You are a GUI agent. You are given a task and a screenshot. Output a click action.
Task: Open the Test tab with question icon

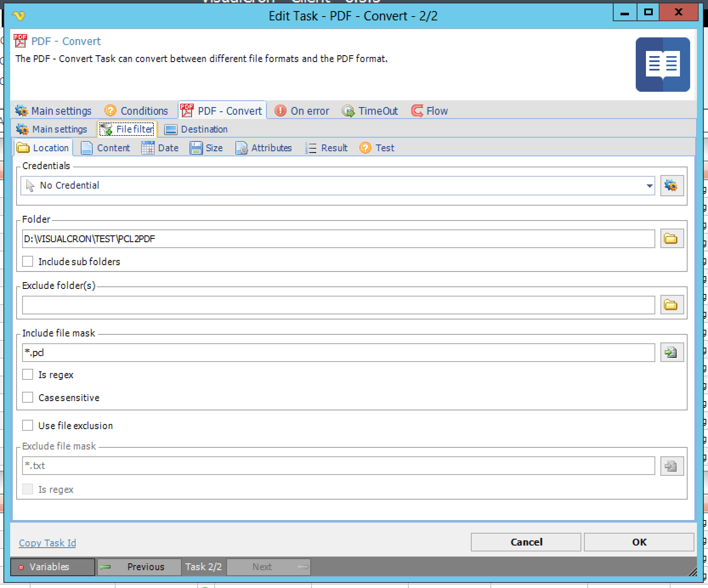pos(377,148)
